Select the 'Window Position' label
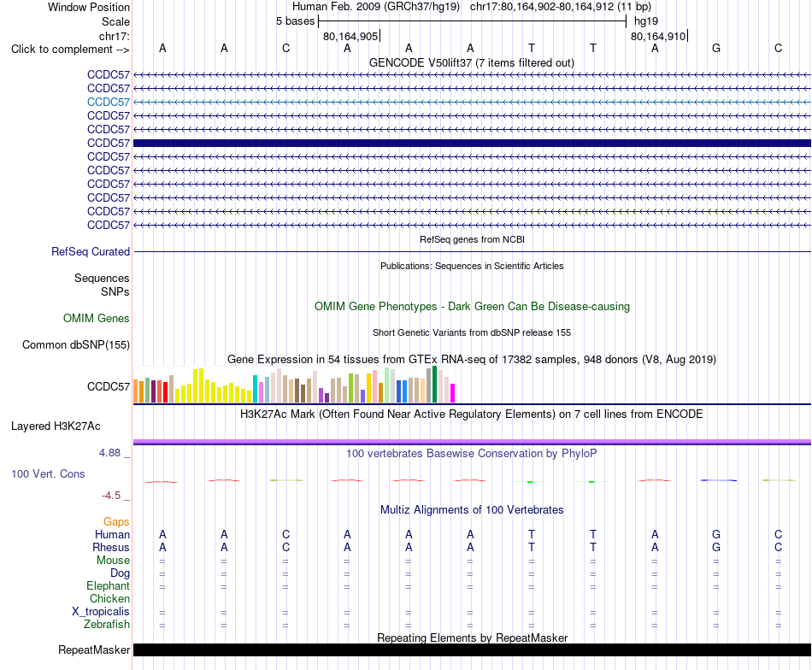 (x=89, y=7)
